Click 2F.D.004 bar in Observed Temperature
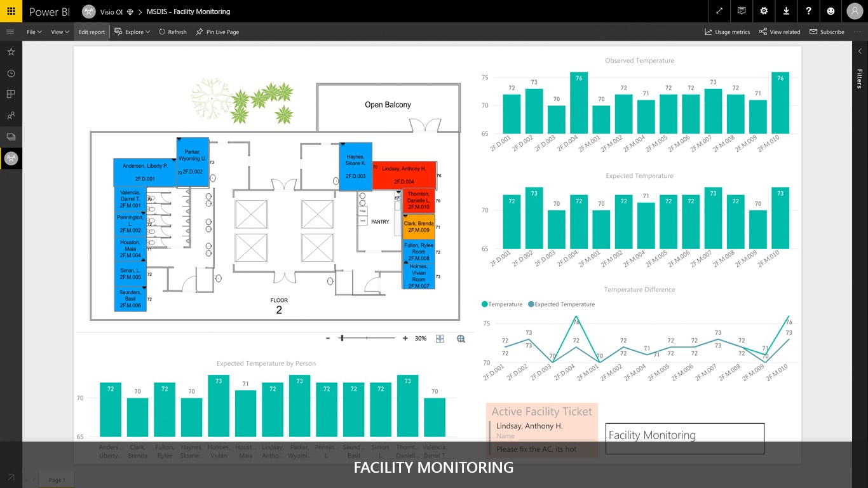Image resolution: width=868 pixels, height=488 pixels. (x=579, y=103)
